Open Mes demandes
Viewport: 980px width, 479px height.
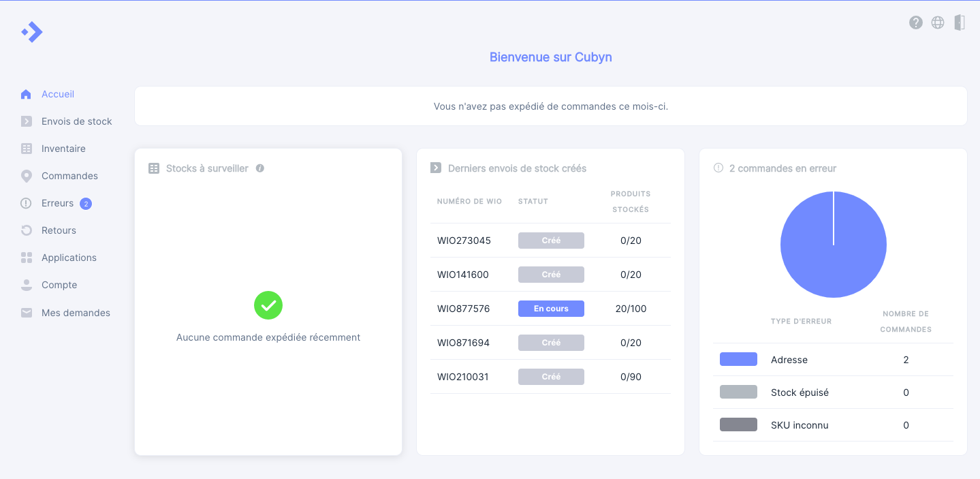76,313
